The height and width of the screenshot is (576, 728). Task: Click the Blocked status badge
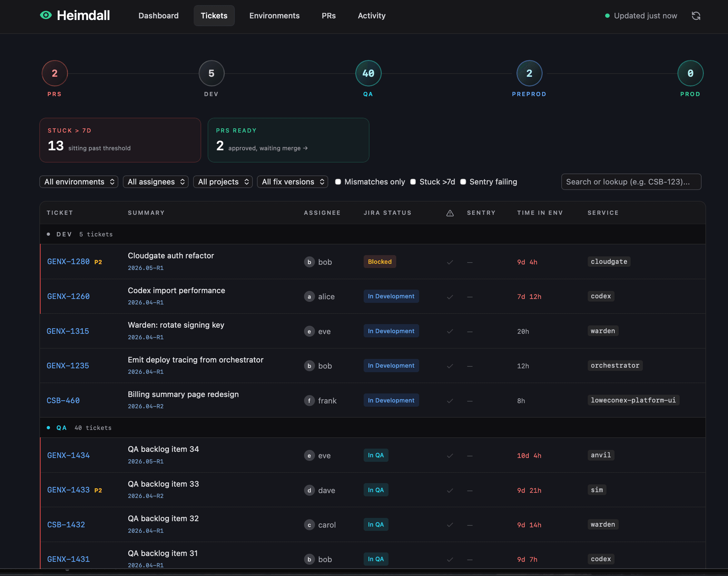point(379,262)
